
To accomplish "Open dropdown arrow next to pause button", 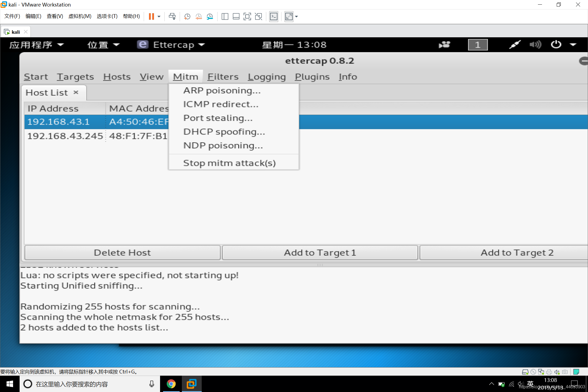I will 159,16.
